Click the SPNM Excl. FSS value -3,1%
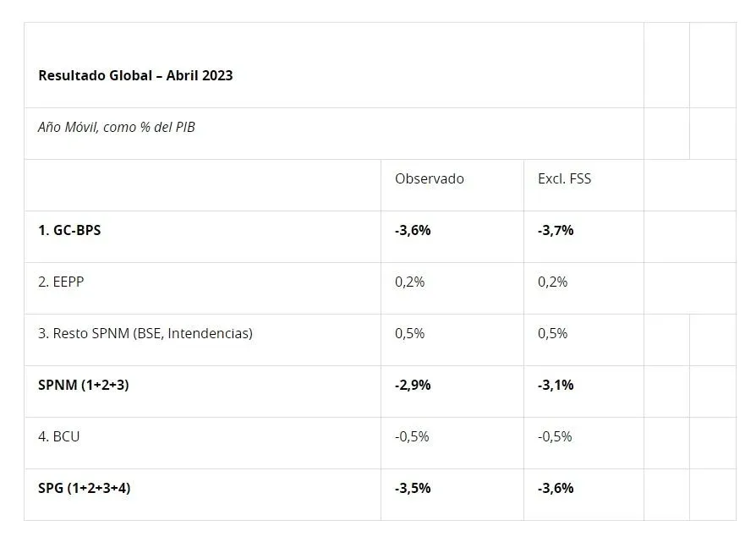This screenshot has height=553, width=756. pyautogui.click(x=556, y=385)
